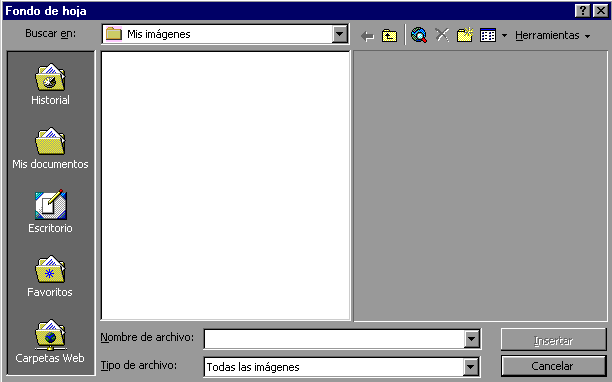Go to Mis documentos in sidebar
Image resolution: width=612 pixels, height=382 pixels.
50,148
